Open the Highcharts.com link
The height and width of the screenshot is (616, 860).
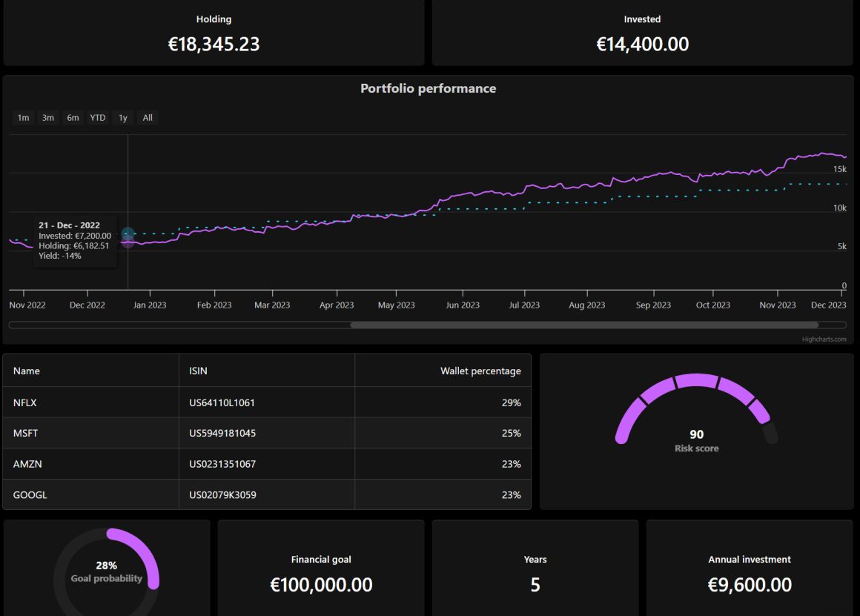pyautogui.click(x=825, y=338)
